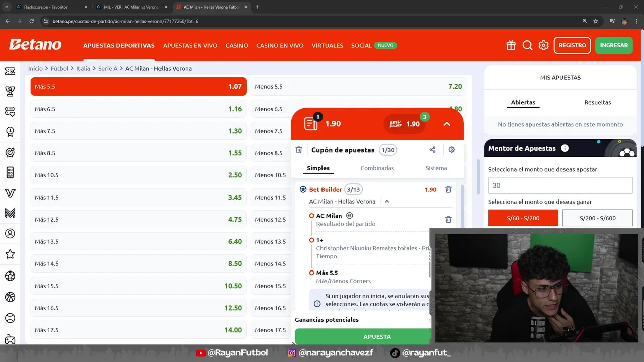Open the ticket icon atop left sidebar
The width and height of the screenshot is (644, 362).
10,71
